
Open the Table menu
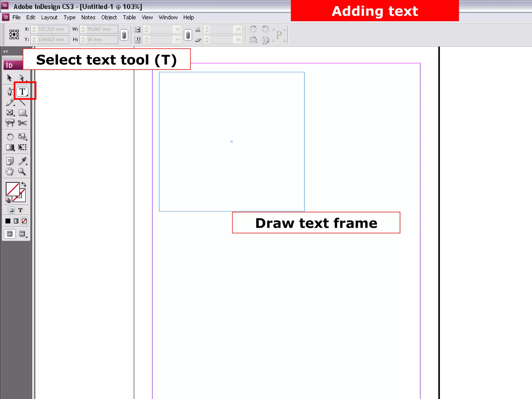[x=129, y=17]
